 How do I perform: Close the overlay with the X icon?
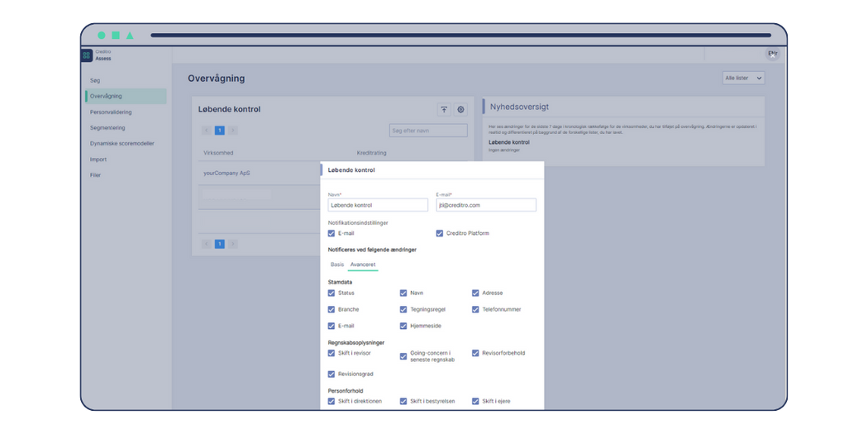point(773,55)
